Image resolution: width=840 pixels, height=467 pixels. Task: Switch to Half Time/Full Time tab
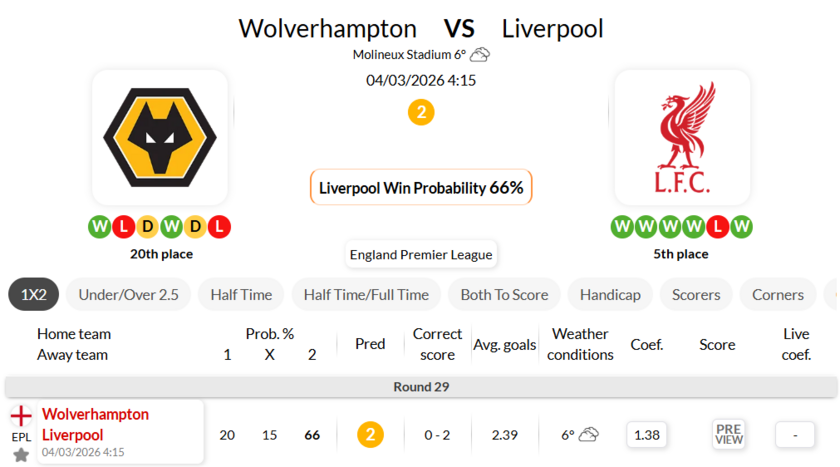[366, 294]
